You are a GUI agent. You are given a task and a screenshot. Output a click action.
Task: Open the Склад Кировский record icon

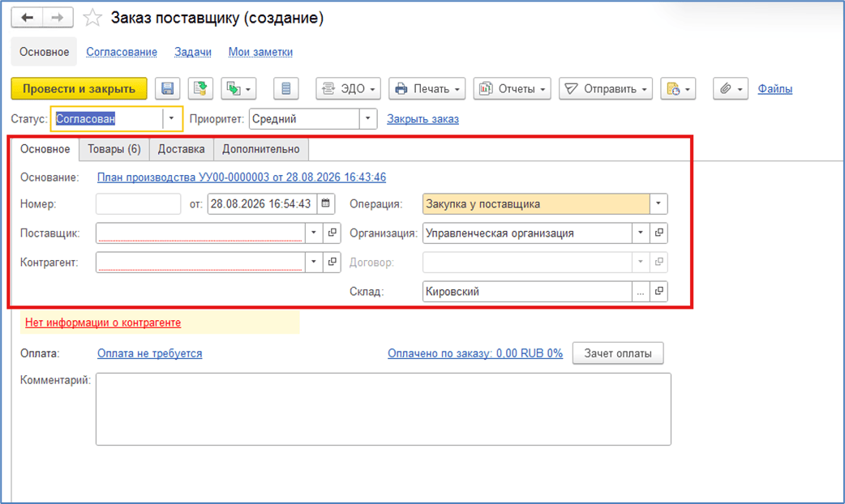pos(658,292)
